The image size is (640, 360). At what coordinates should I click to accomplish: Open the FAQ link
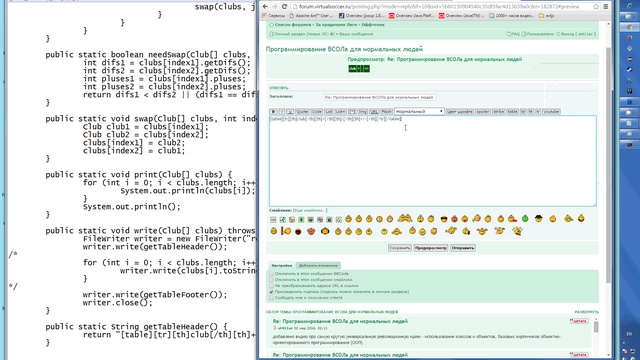pos(513,34)
